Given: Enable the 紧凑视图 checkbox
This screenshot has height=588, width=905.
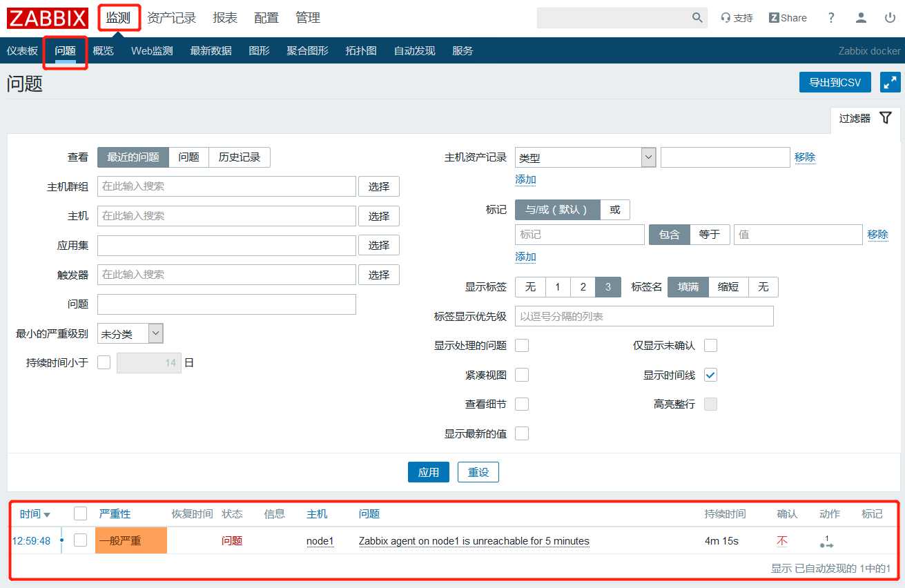Looking at the screenshot, I should coord(522,375).
